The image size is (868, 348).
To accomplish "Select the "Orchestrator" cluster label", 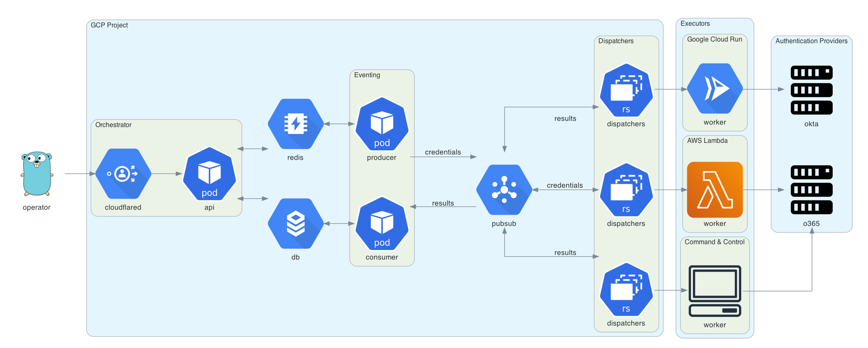I will click(113, 125).
